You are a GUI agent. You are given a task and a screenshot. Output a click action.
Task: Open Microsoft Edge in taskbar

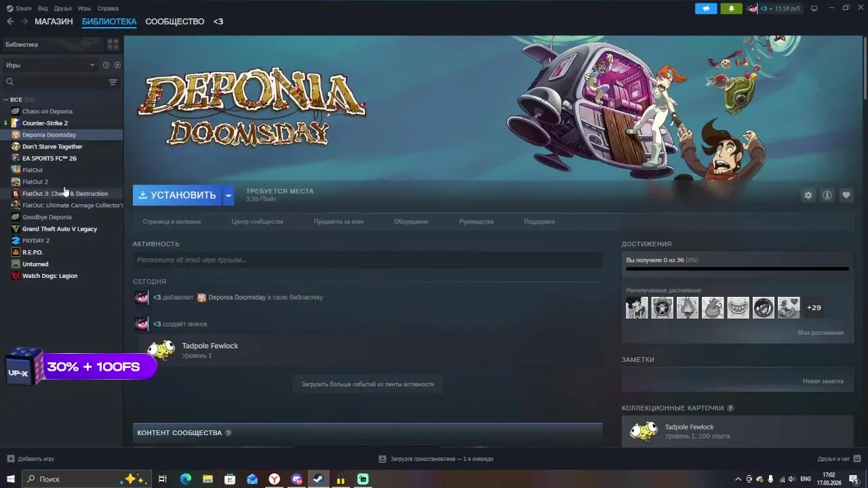(x=185, y=479)
